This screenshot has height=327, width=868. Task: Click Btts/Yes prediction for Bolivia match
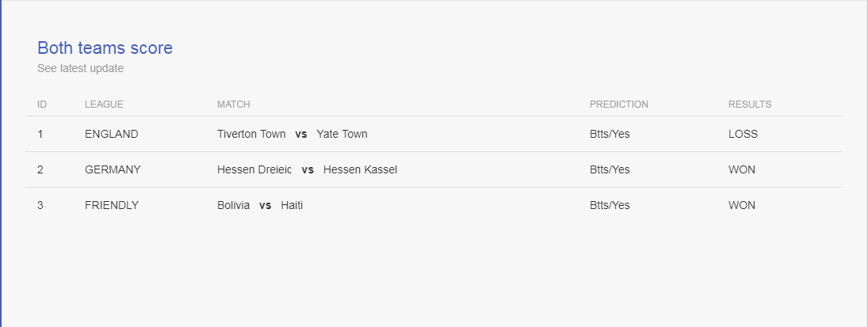[x=610, y=206]
